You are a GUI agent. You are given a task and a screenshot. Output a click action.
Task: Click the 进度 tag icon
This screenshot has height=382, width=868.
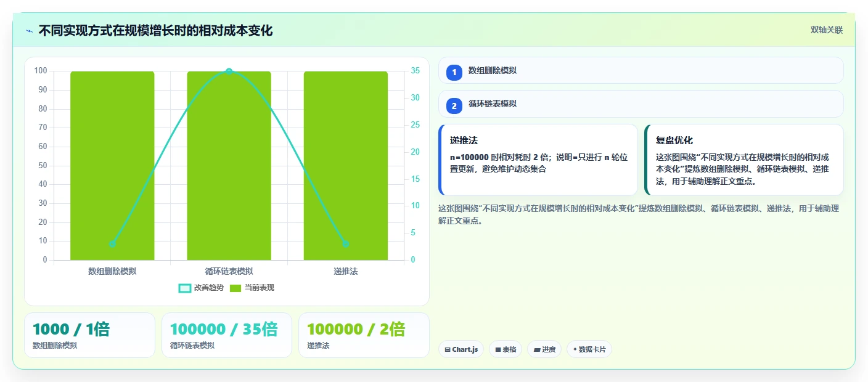click(537, 350)
